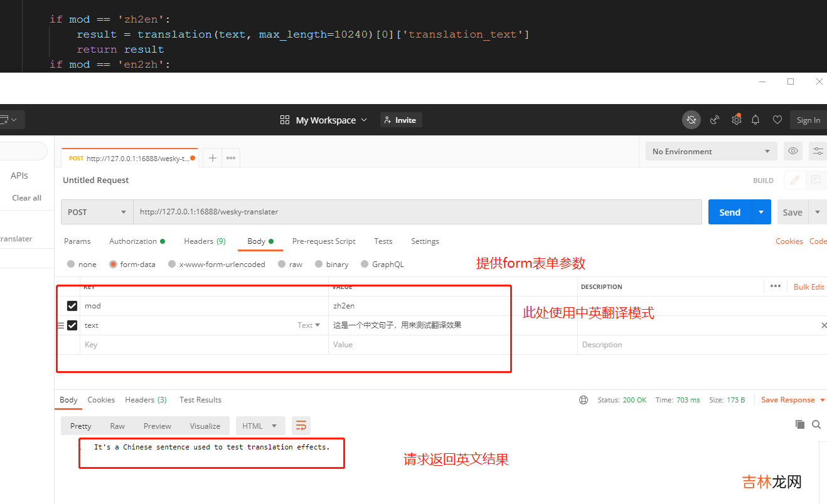The width and height of the screenshot is (827, 504).
Task: Expand the No Environment dropdown
Action: (711, 151)
